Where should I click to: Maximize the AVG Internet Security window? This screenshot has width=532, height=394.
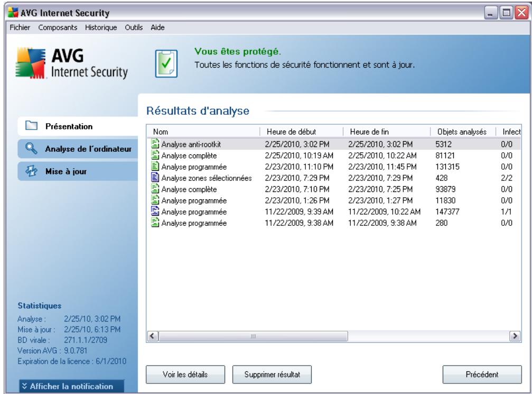click(x=506, y=13)
